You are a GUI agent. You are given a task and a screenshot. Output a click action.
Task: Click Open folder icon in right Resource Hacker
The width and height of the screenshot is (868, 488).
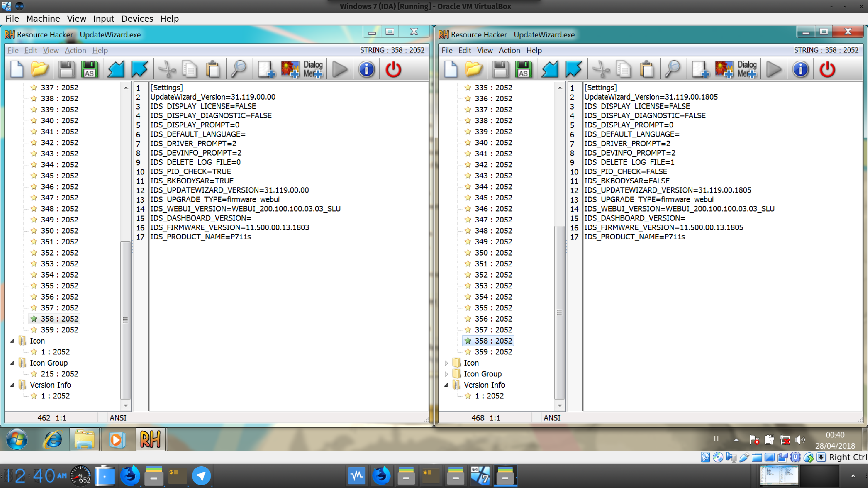click(x=474, y=69)
